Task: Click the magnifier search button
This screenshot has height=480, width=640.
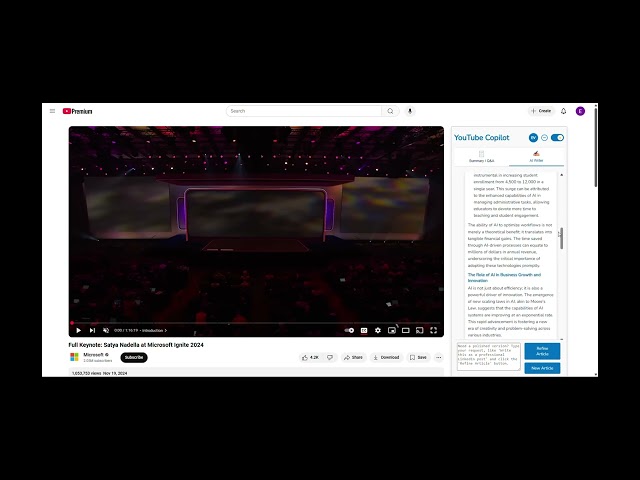Action: 391,111
